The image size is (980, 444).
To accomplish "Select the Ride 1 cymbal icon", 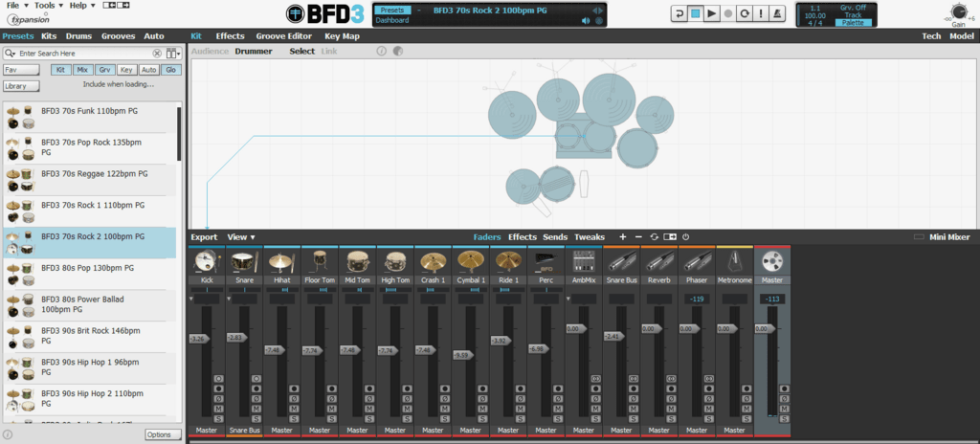I will pos(508,261).
